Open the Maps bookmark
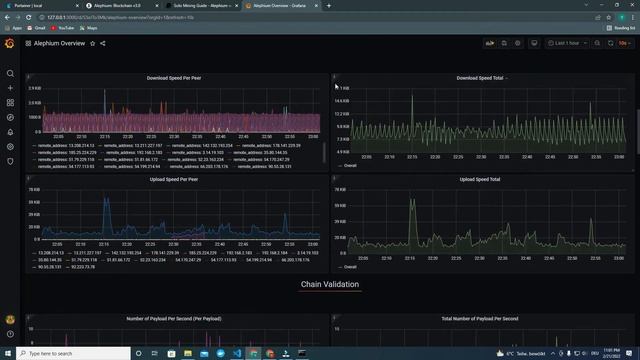The width and height of the screenshot is (640, 360). click(x=89, y=28)
